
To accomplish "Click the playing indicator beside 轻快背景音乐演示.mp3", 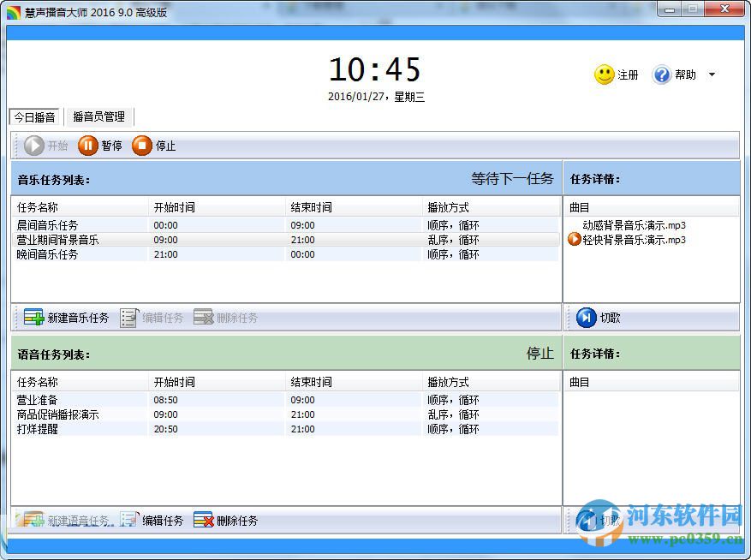I will [575, 241].
